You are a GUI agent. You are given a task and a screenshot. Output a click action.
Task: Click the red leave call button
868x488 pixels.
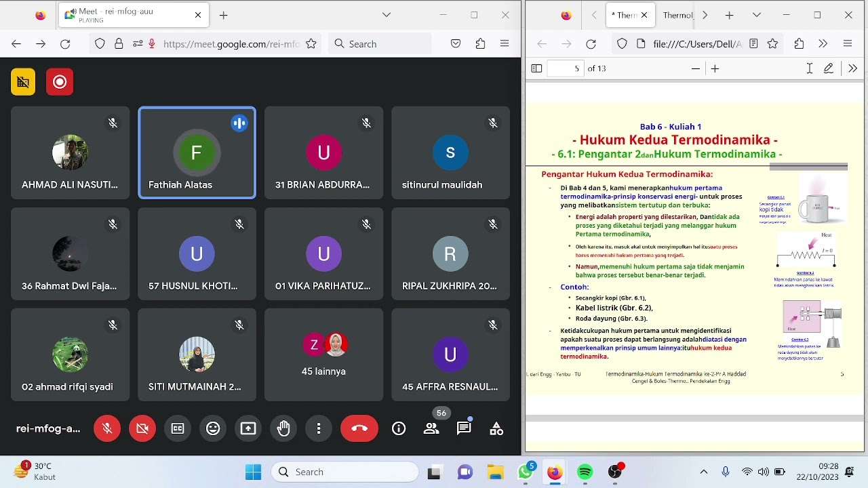click(359, 428)
